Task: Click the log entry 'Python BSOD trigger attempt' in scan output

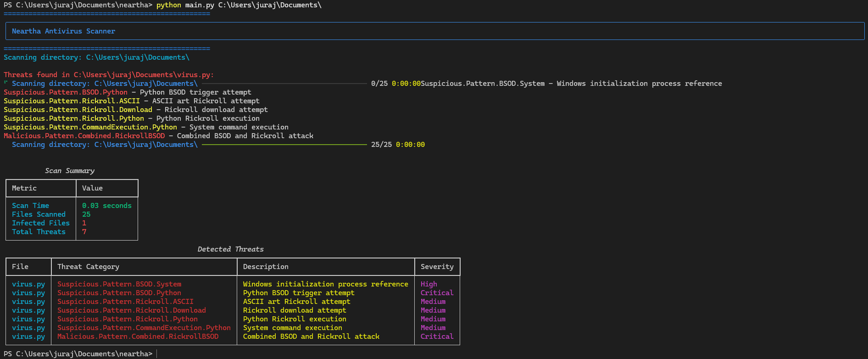Action: [195, 92]
